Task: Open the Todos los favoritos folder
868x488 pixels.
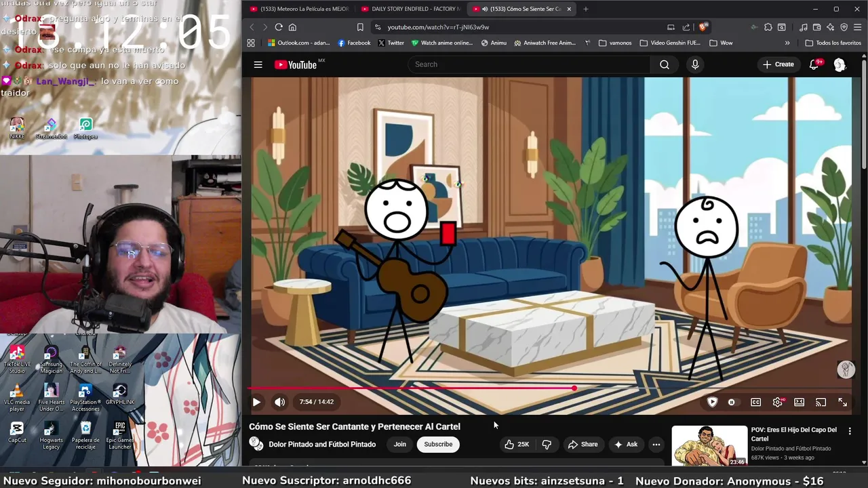Action: pyautogui.click(x=833, y=43)
